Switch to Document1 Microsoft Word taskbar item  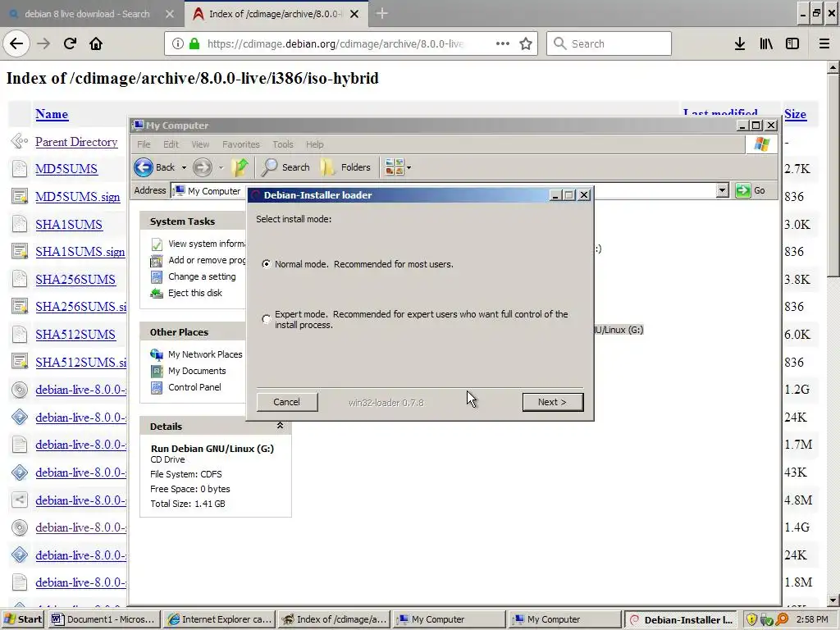[x=104, y=619]
